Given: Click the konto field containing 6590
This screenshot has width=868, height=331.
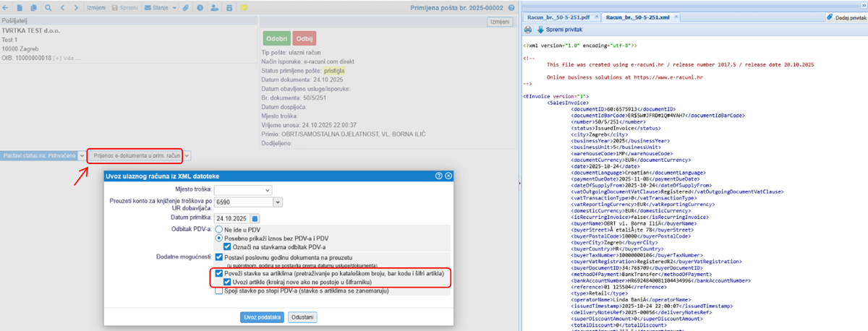Looking at the screenshot, I should [x=244, y=203].
